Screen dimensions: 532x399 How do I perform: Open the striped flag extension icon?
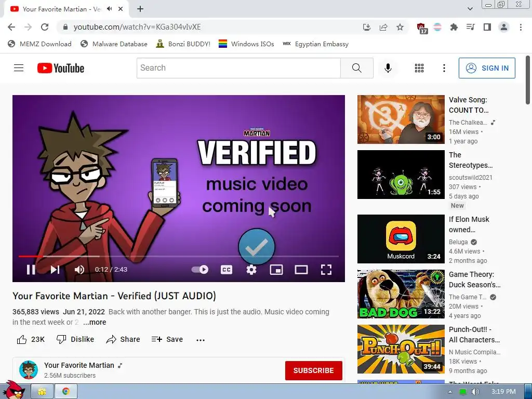pyautogui.click(x=437, y=27)
